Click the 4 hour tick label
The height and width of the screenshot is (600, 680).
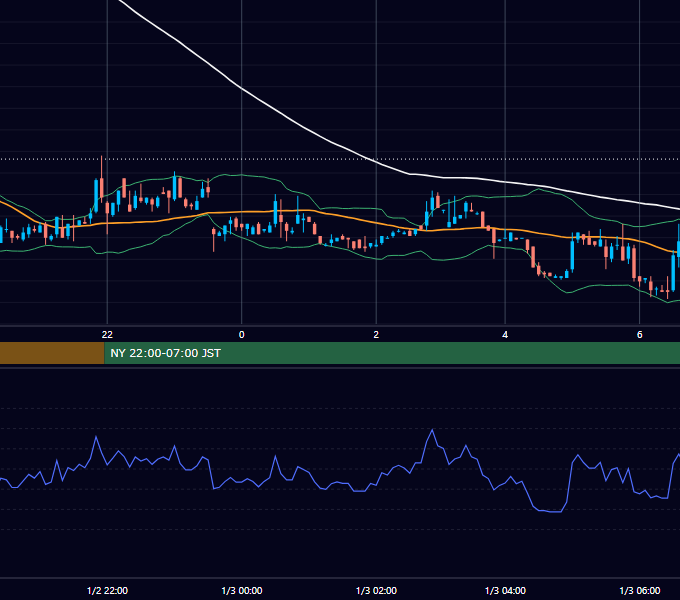(505, 334)
